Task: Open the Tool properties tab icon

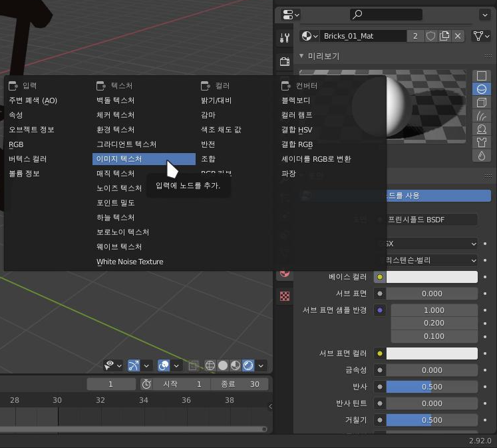Action: click(x=284, y=38)
